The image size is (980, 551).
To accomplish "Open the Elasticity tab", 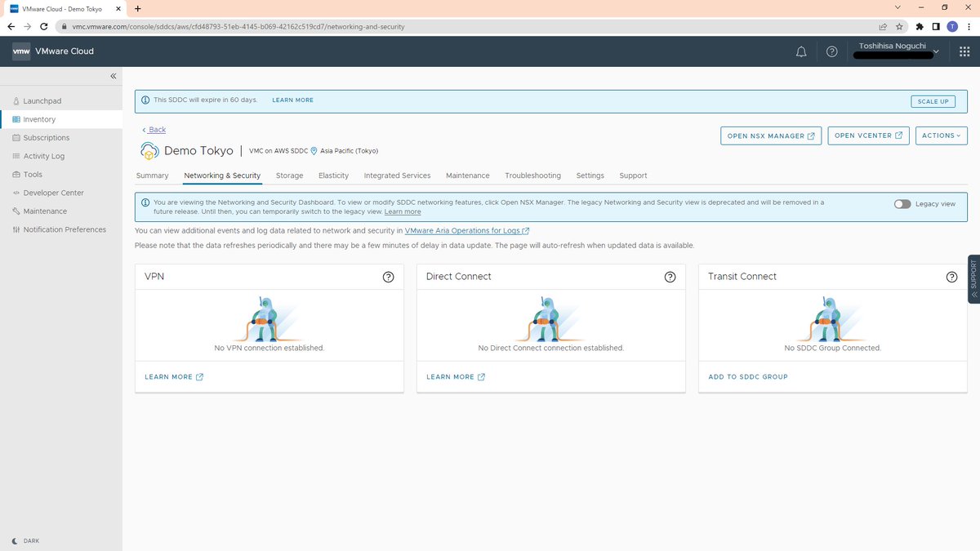I will pos(333,176).
